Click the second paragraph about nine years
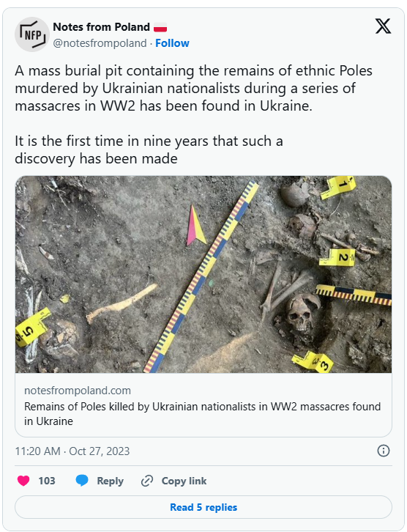 click(x=149, y=149)
